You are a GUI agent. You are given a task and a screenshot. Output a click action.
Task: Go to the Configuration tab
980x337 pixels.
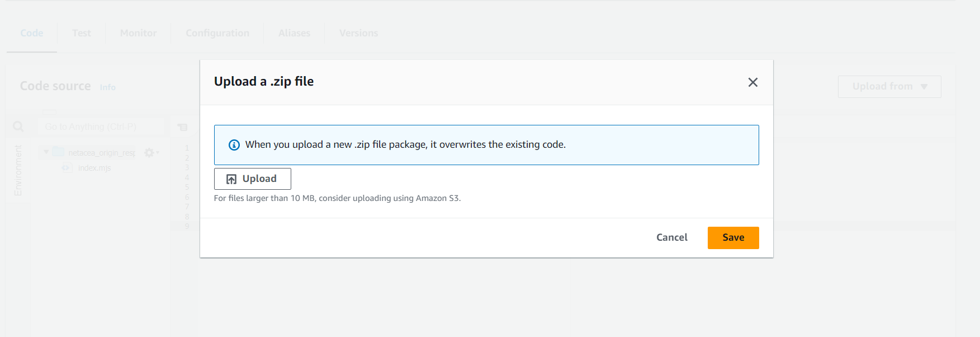(217, 33)
